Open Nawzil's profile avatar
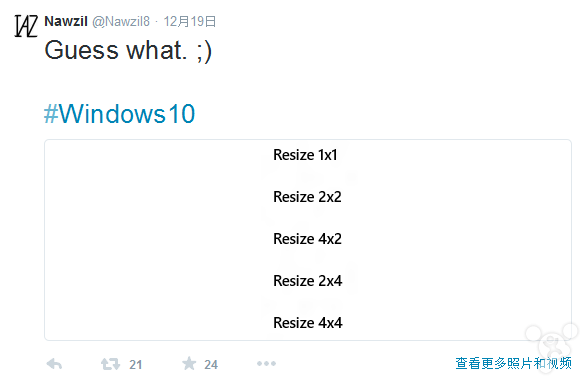The width and height of the screenshot is (587, 383). pyautogui.click(x=26, y=26)
